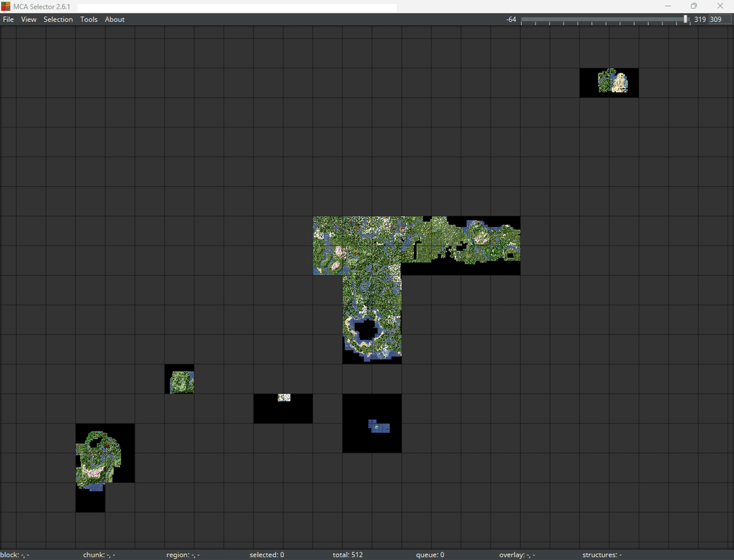
Task: Click the 'selected: 0' status label
Action: (x=266, y=555)
